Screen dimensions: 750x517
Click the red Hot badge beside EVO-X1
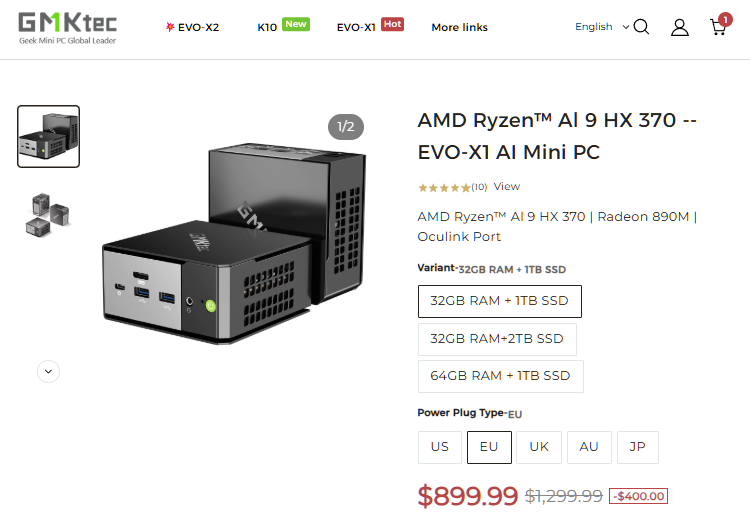pyautogui.click(x=392, y=24)
